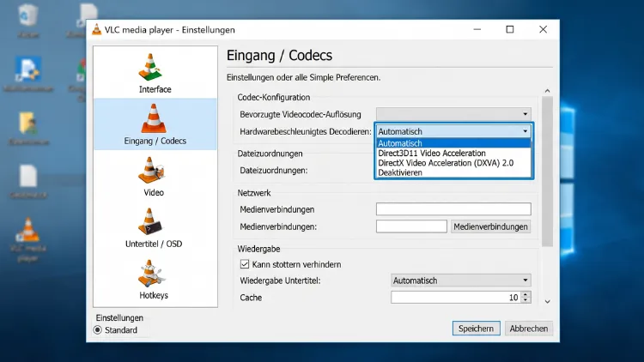This screenshot has width=644, height=362.
Task: Choose Automatisch in the dropdown list
Action: point(453,143)
